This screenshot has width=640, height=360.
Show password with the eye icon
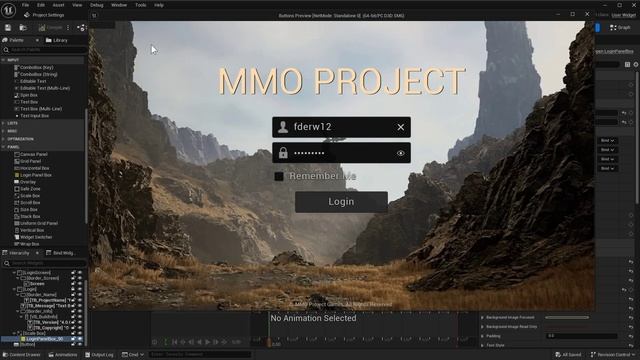pos(401,153)
